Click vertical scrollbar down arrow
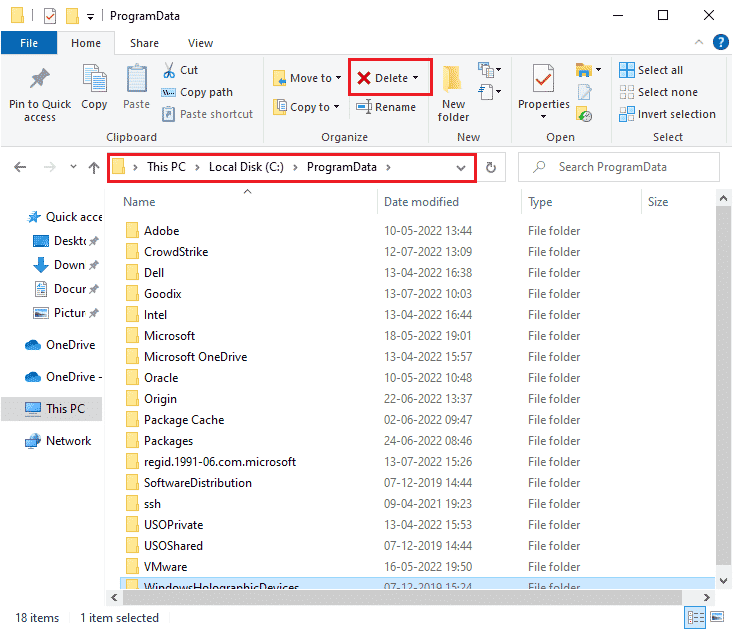 [723, 580]
